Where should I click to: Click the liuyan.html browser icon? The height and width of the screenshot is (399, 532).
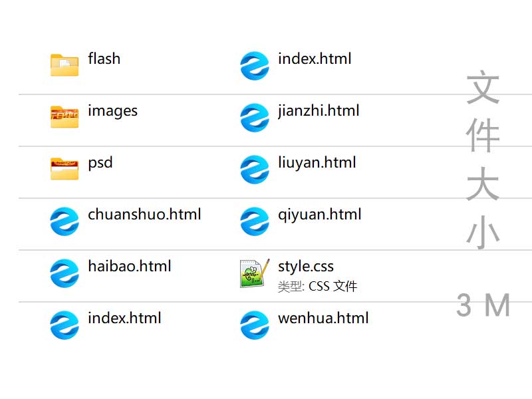click(255, 170)
